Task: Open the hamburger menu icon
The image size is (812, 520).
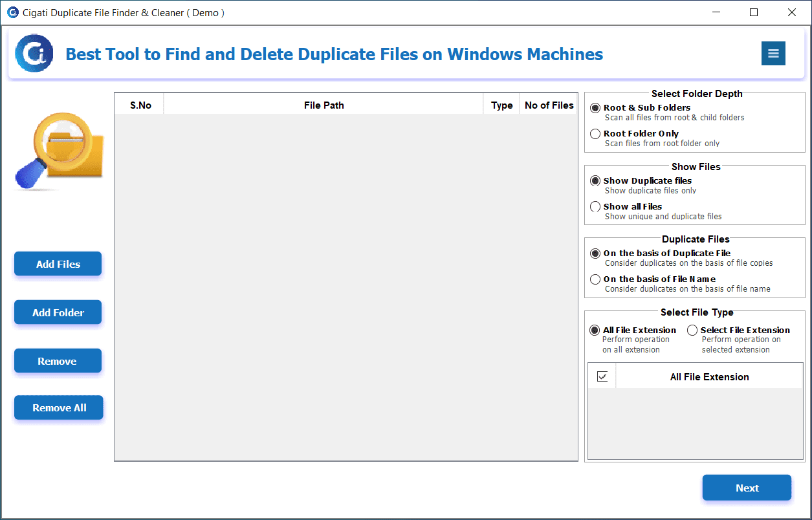Action: [773, 54]
